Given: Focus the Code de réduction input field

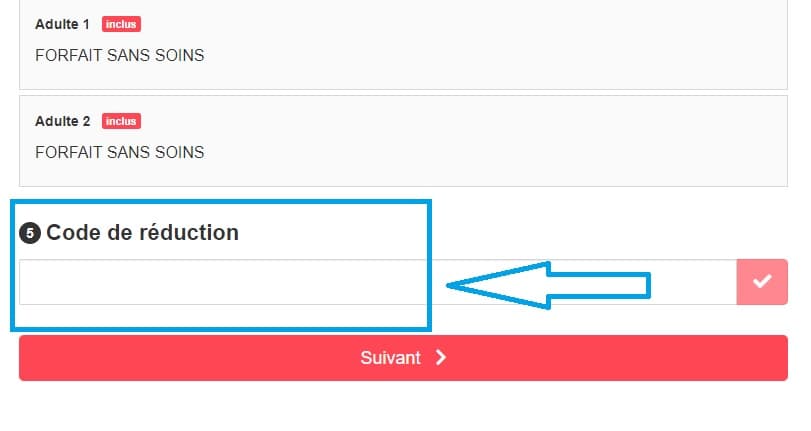Looking at the screenshot, I should [x=220, y=283].
